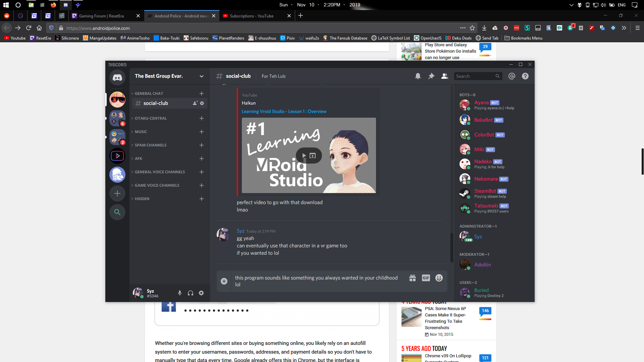This screenshot has width=644, height=362.
Task: Open the Nitro gift icon
Action: click(x=413, y=278)
